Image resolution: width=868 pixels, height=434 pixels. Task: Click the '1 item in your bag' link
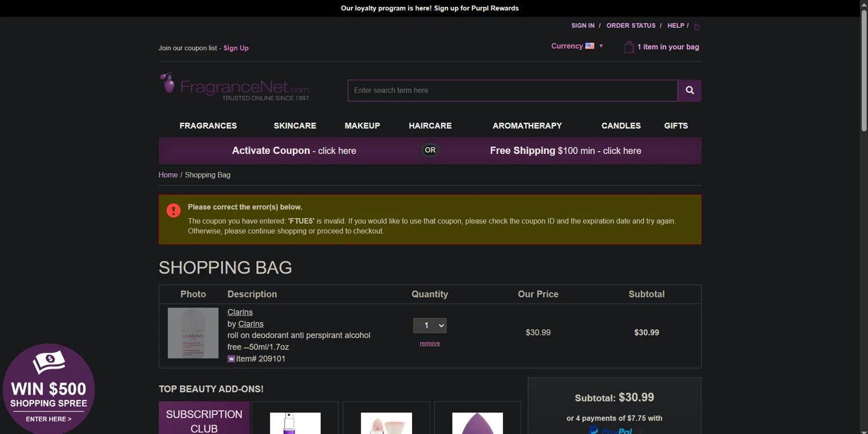668,47
